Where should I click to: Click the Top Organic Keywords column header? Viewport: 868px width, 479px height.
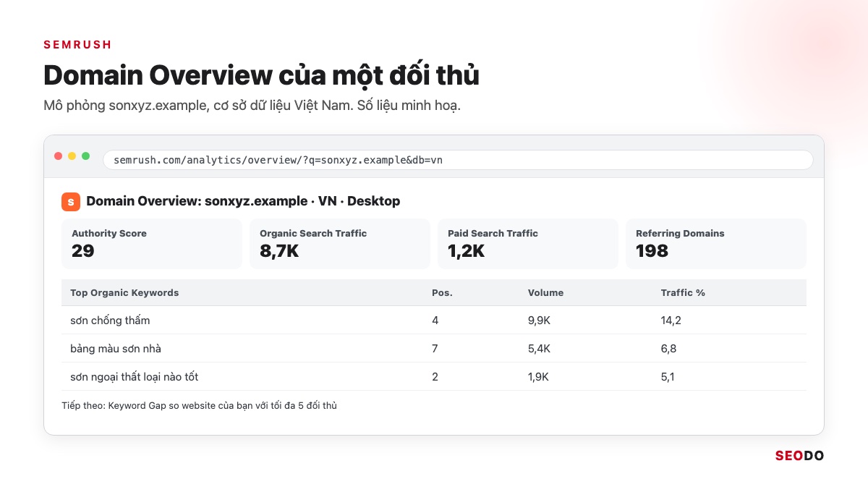coord(124,293)
